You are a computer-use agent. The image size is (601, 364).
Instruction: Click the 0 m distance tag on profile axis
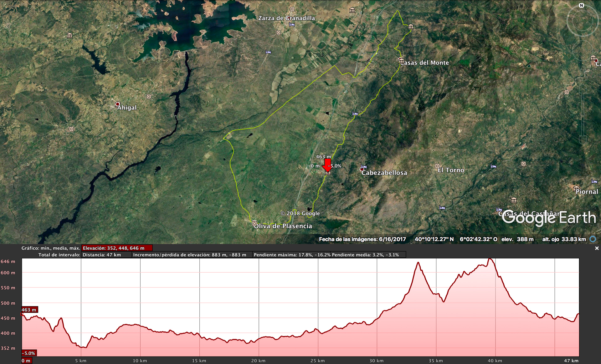[x=26, y=361]
